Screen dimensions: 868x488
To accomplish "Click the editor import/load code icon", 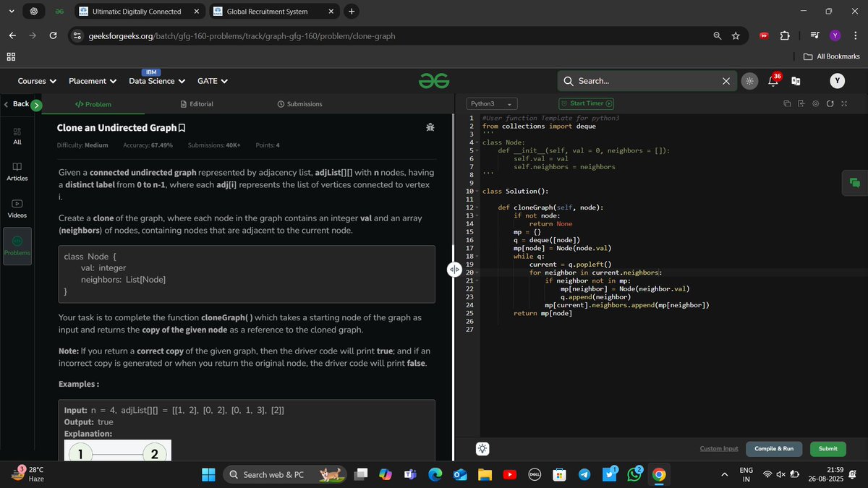I will click(x=801, y=104).
